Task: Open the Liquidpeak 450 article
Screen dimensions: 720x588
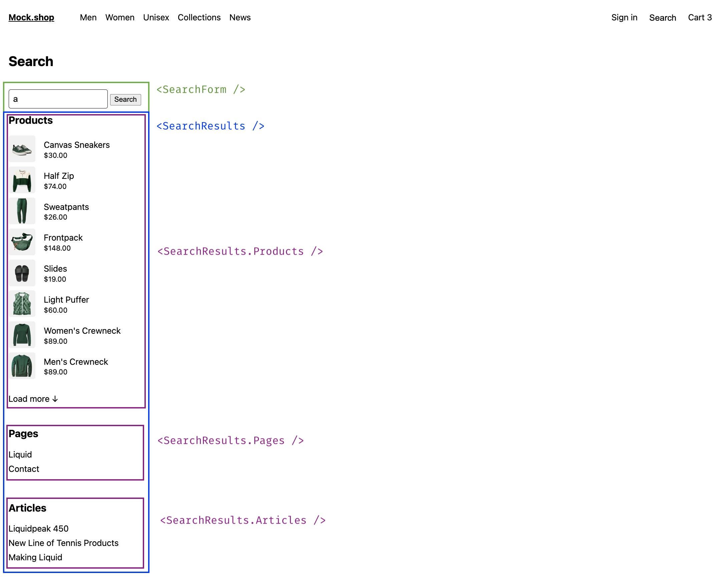Action: coord(39,529)
